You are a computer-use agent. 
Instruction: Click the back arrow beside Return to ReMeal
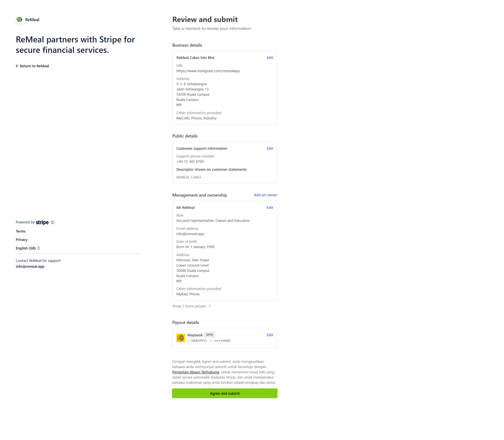pyautogui.click(x=17, y=66)
